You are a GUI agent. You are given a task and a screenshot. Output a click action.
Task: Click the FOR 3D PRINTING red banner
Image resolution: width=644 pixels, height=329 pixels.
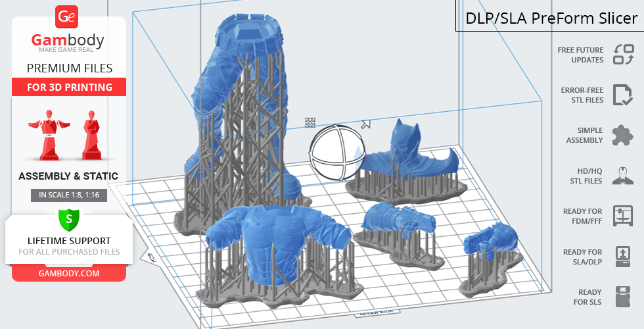pyautogui.click(x=68, y=87)
